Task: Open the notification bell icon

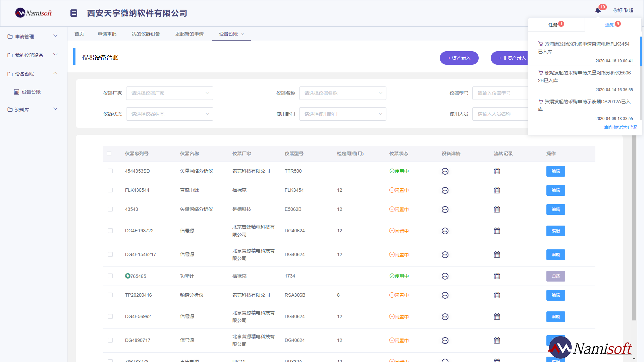Action: tap(598, 10)
